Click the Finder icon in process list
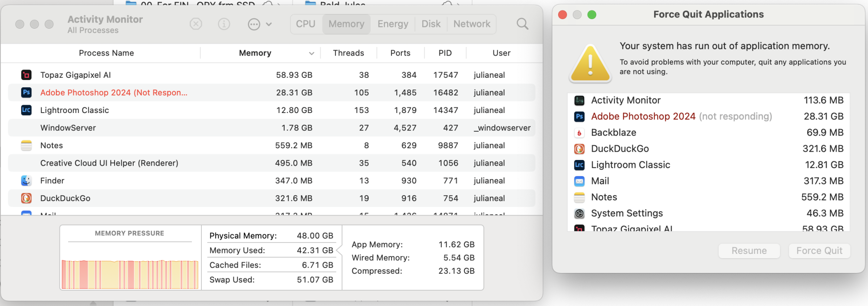This screenshot has width=868, height=306. click(26, 180)
